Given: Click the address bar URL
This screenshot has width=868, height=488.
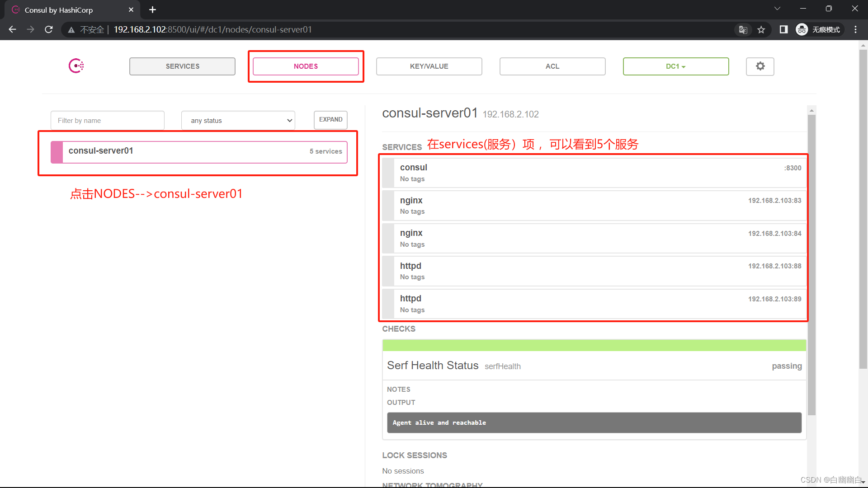Looking at the screenshot, I should click(x=212, y=30).
